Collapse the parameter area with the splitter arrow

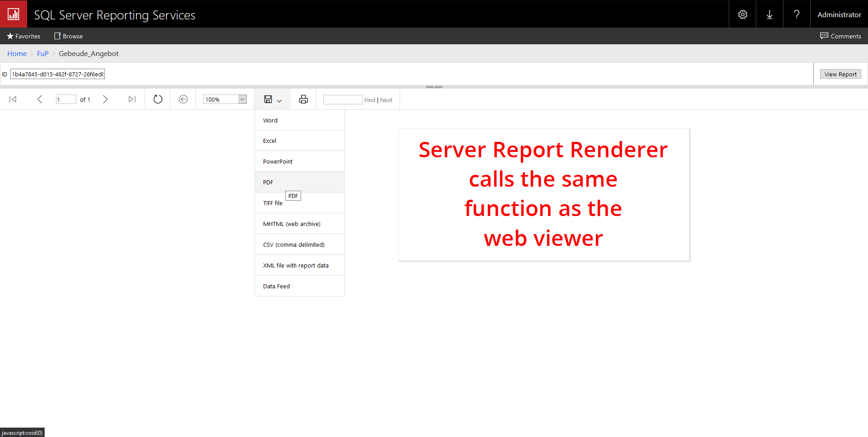click(x=434, y=86)
